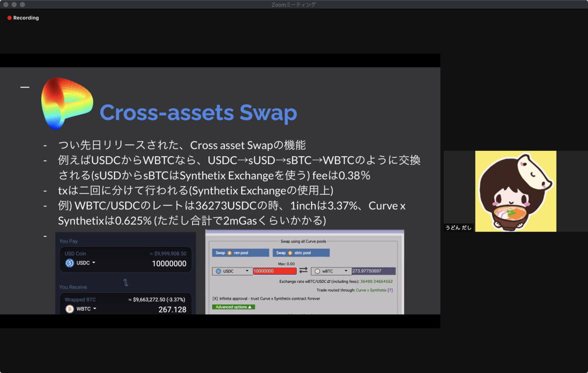This screenshot has height=373, width=588.
Task: Click the red Recording indicator dot
Action: [9, 18]
